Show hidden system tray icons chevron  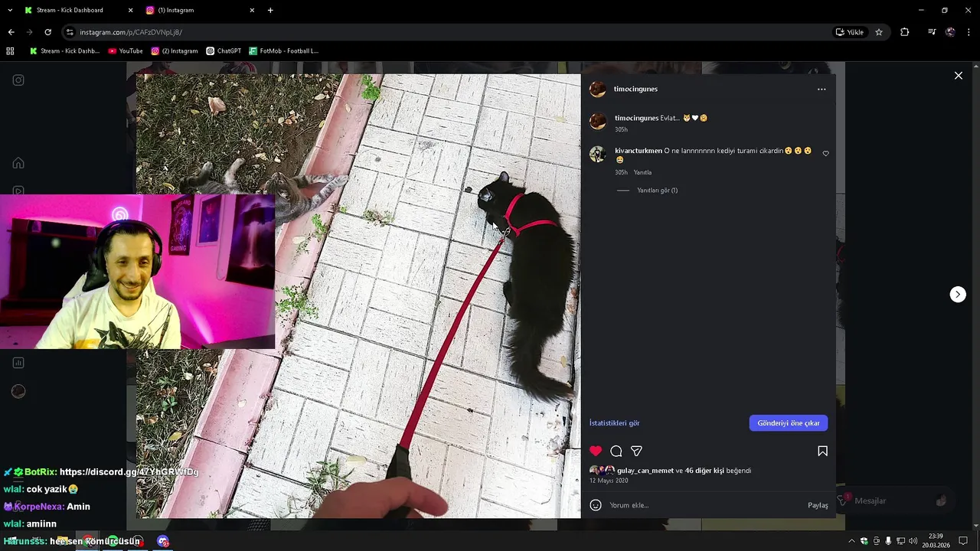tap(852, 541)
